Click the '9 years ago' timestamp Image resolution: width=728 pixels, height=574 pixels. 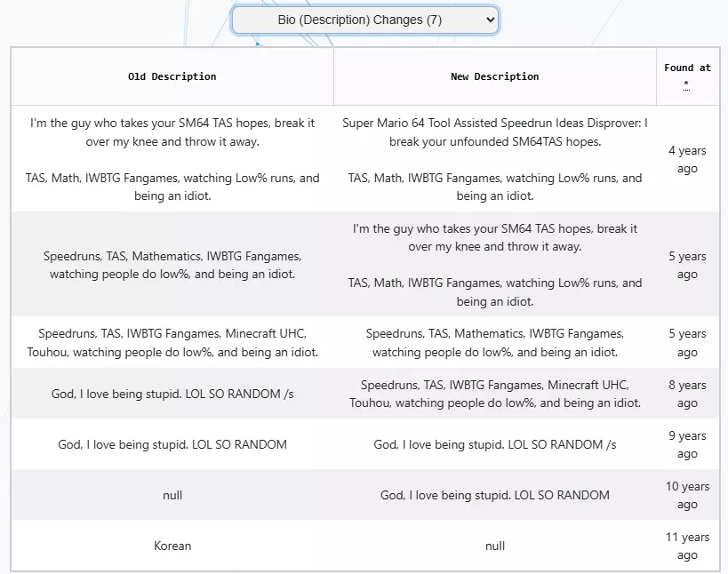coord(687,444)
